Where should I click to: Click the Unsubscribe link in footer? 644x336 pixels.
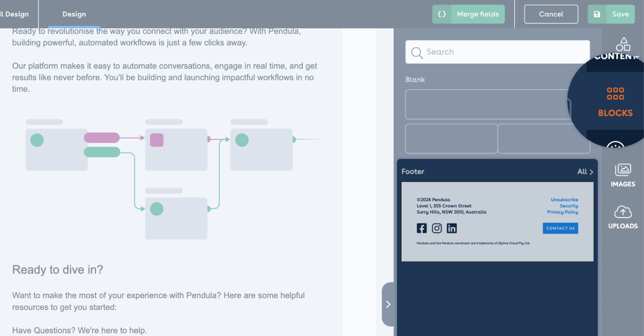click(564, 200)
